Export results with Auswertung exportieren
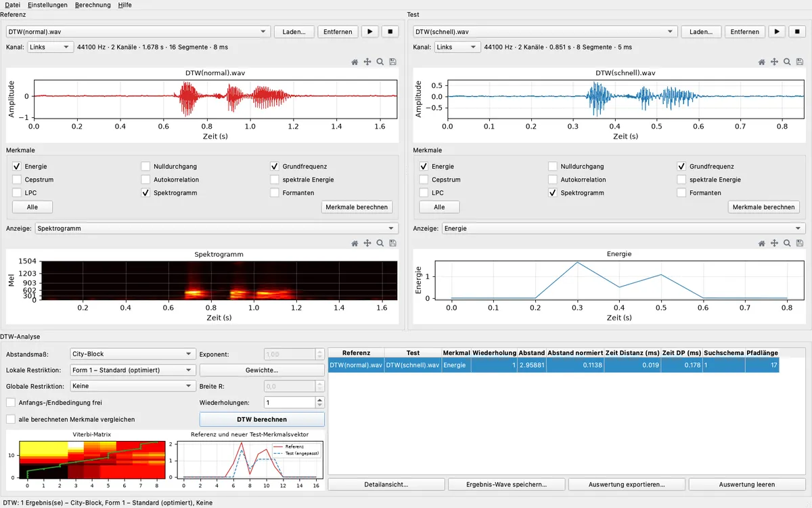Screen dimensions: 812x508 (x=627, y=484)
